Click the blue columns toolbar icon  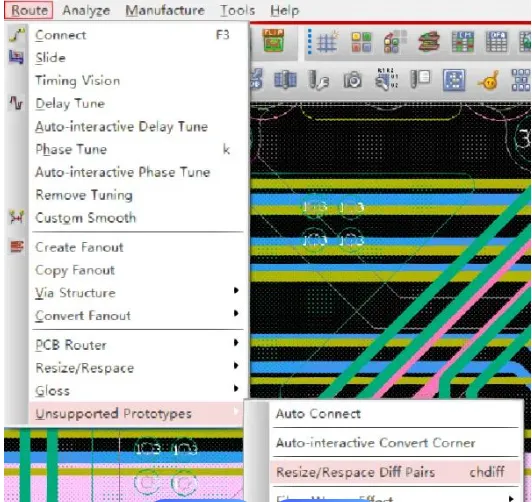pos(285,81)
